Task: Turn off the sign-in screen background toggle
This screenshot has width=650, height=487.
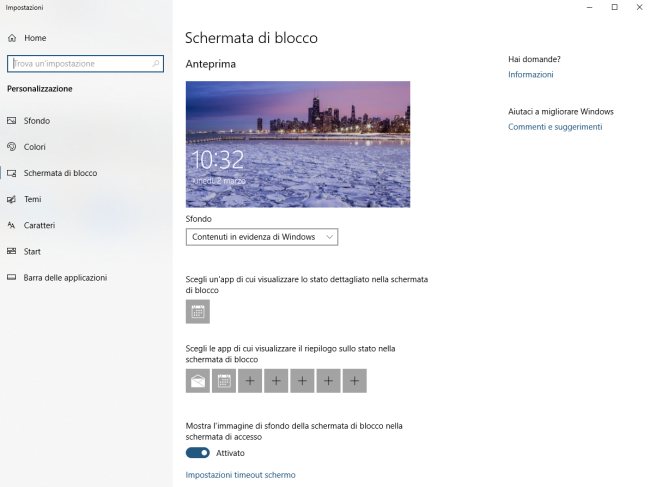Action: 198,453
